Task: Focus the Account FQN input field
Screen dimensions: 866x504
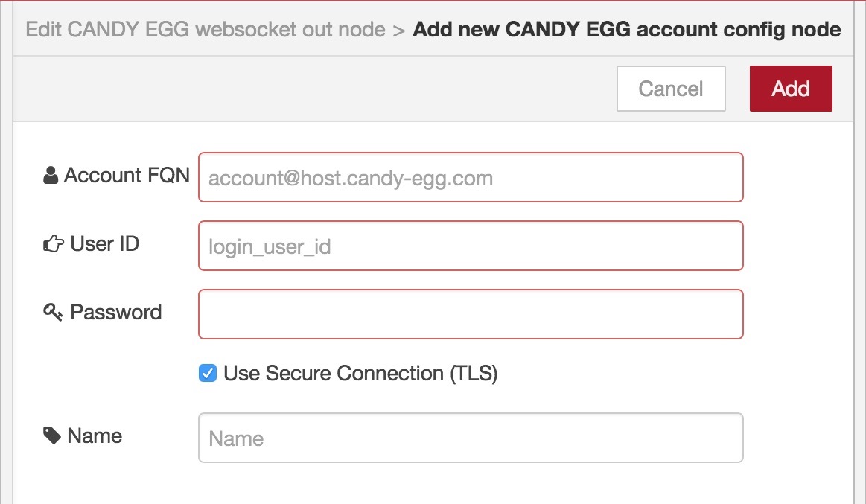Action: 471,177
